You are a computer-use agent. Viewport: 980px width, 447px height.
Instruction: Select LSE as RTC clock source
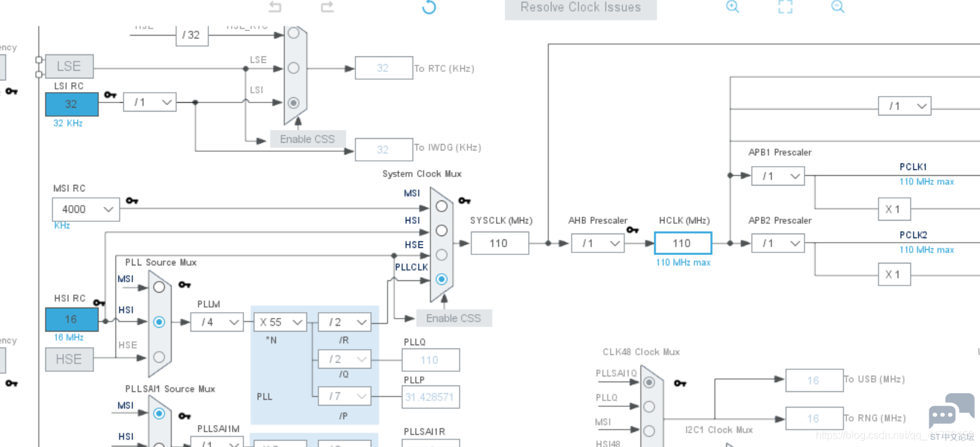(x=294, y=67)
